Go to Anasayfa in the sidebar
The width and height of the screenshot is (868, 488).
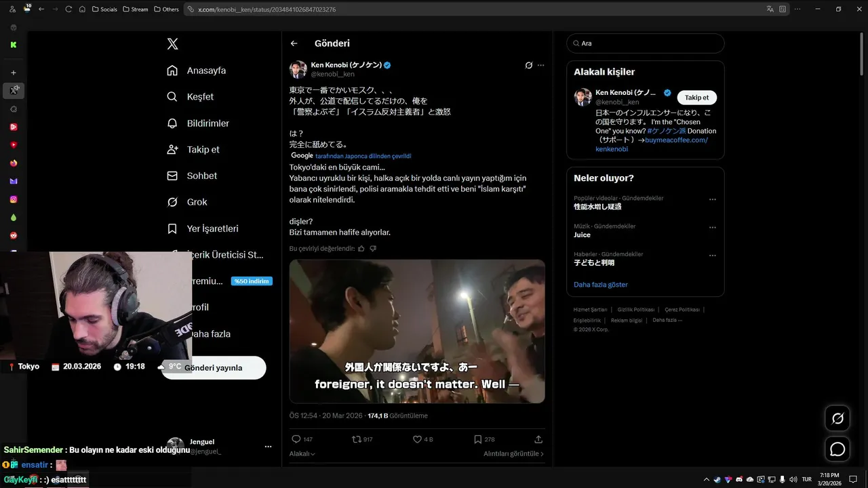[x=197, y=70]
